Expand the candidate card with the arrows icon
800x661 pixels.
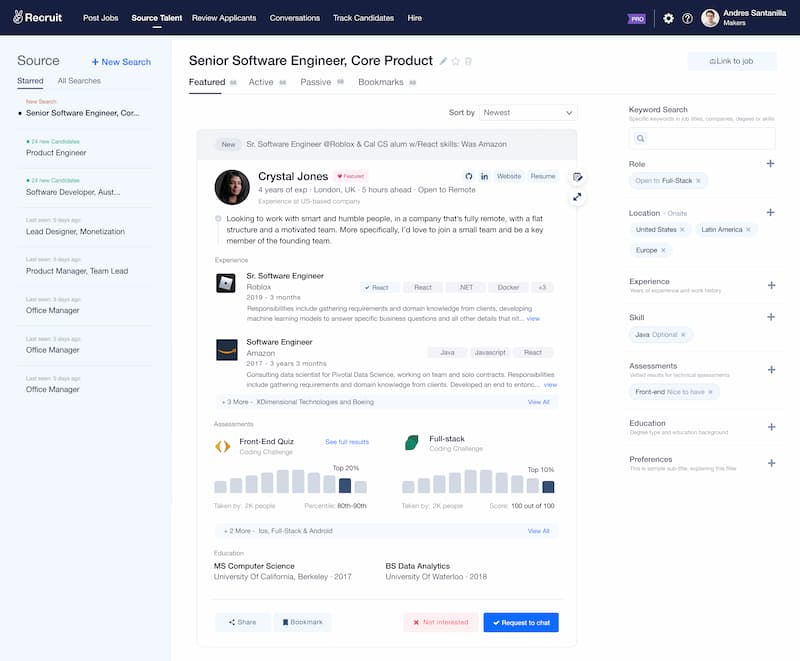(578, 196)
